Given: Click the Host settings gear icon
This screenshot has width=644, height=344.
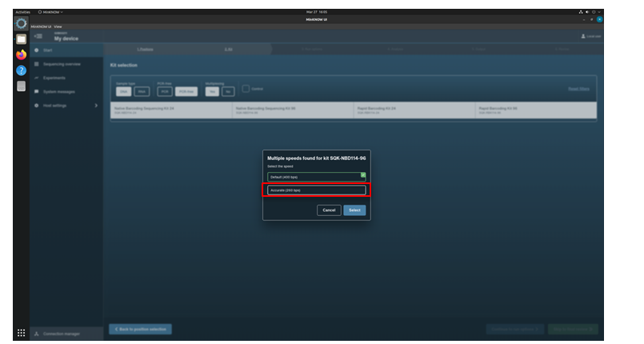Looking at the screenshot, I should (x=37, y=106).
